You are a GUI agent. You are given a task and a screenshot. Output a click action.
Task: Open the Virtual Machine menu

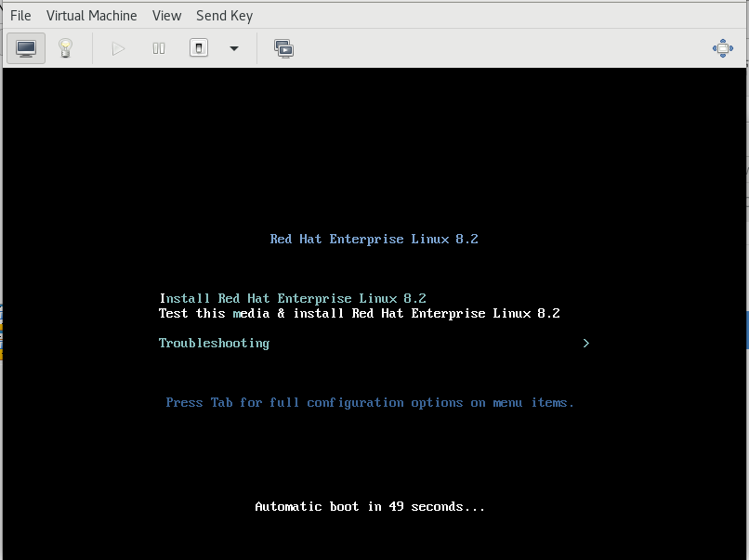[92, 16]
